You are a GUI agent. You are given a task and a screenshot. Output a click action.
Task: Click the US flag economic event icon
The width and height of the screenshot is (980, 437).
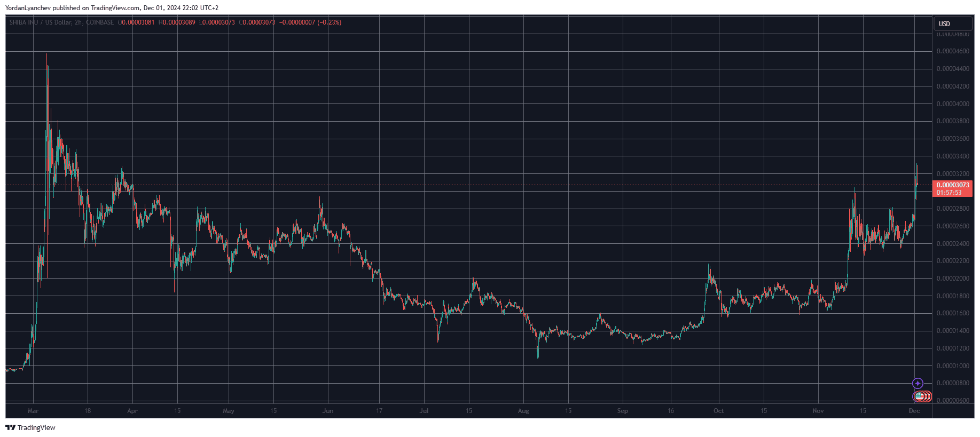pos(919,396)
